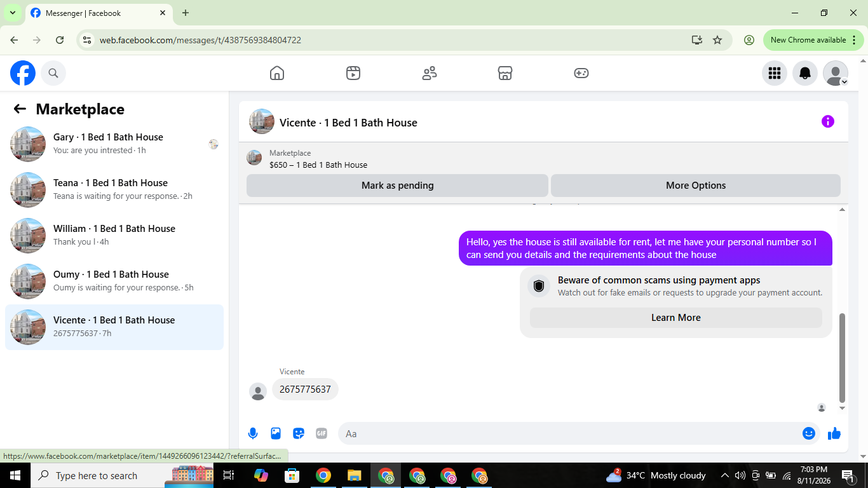This screenshot has height=488, width=868.
Task: Click the address bar URL
Action: point(200,40)
